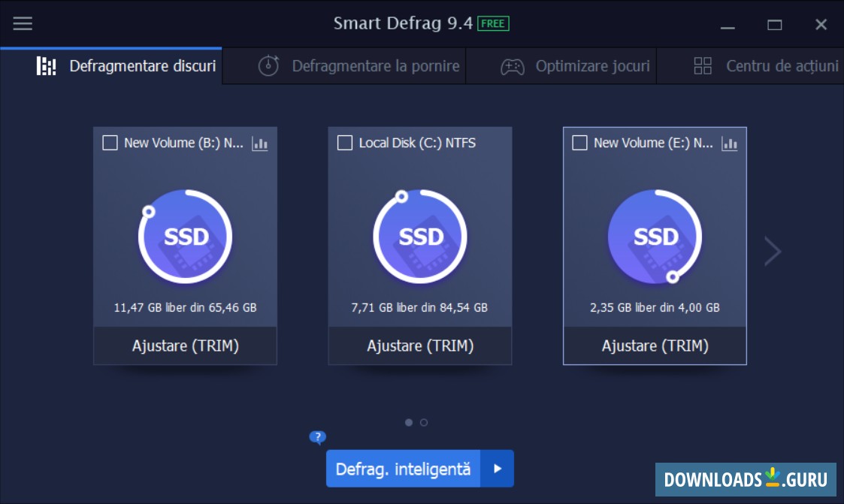Click Ajustare (TRIM) for Local Disk C:

coord(420,346)
